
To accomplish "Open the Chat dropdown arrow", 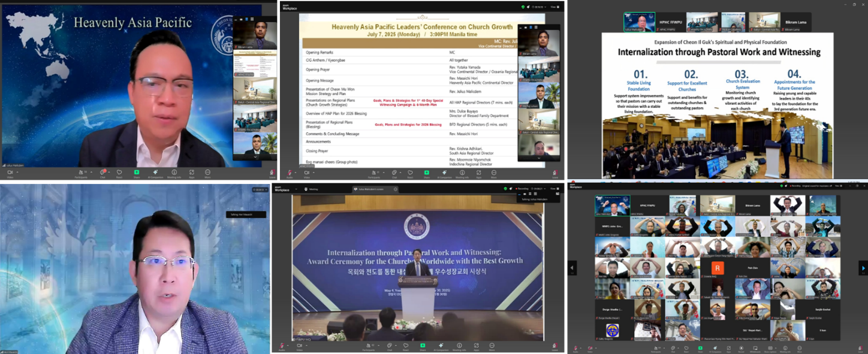I will tap(396, 346).
